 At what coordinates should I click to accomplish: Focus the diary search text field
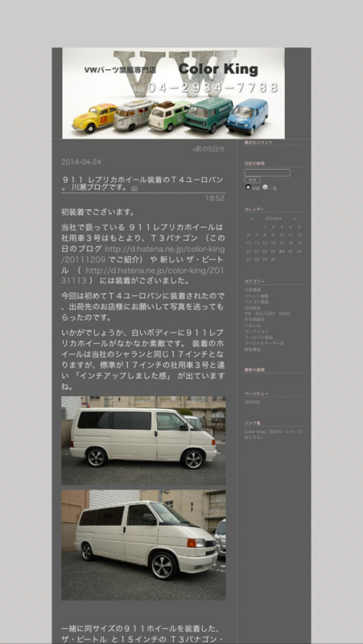tap(267, 173)
